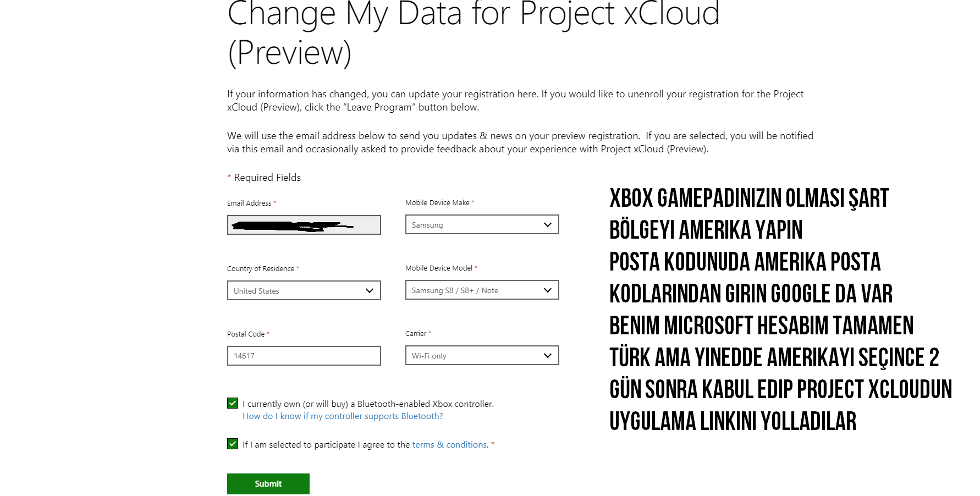The image size is (980, 496).
Task: Expand the Mobile Device Model dropdown
Action: pos(482,290)
